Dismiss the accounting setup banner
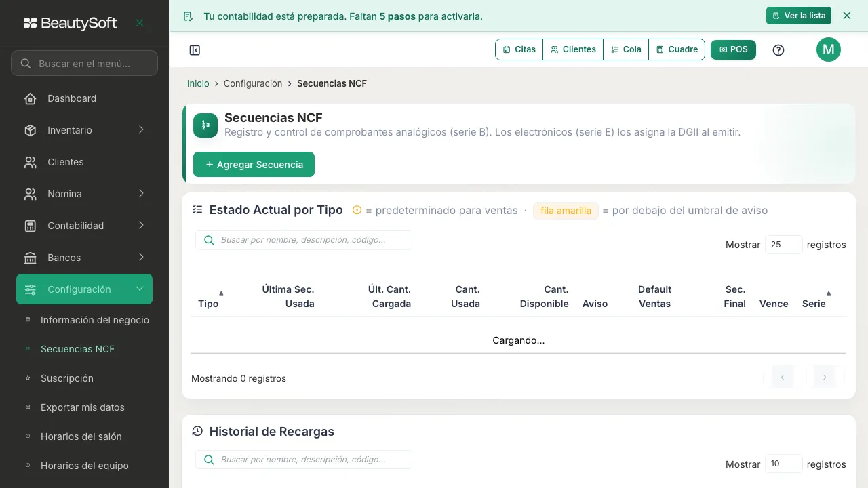 pos(847,16)
